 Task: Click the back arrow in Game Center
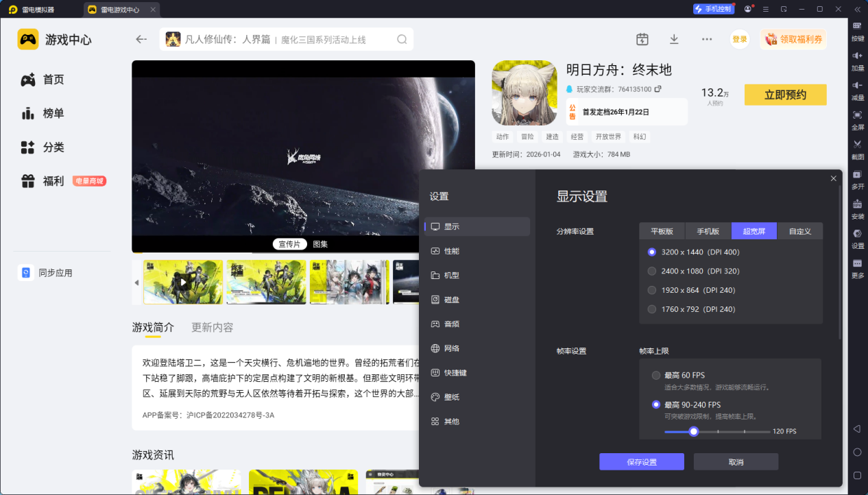141,39
